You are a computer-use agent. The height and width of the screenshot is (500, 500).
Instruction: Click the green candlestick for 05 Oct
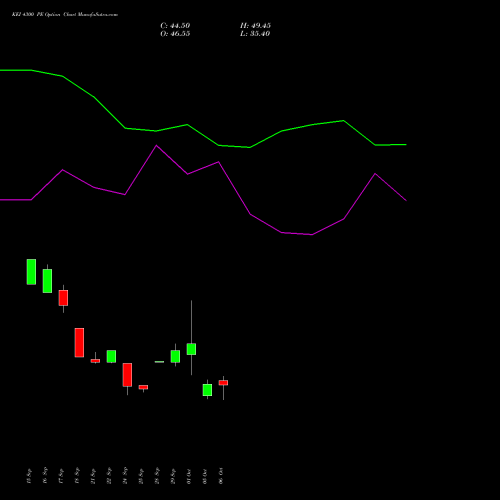click(207, 390)
